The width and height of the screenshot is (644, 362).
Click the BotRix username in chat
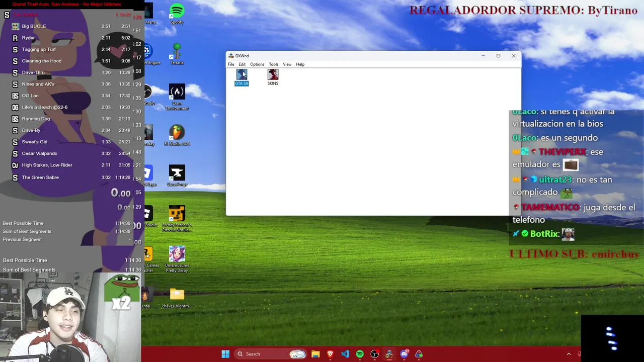pos(543,234)
